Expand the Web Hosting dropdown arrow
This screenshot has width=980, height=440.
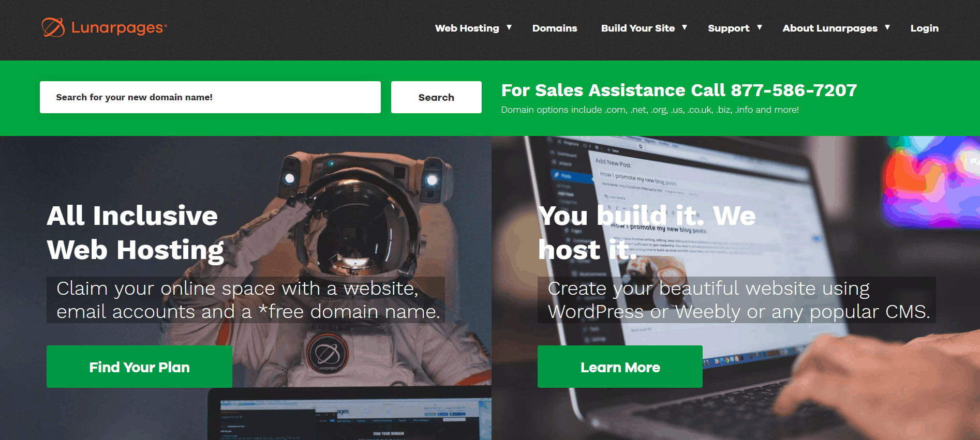click(509, 27)
